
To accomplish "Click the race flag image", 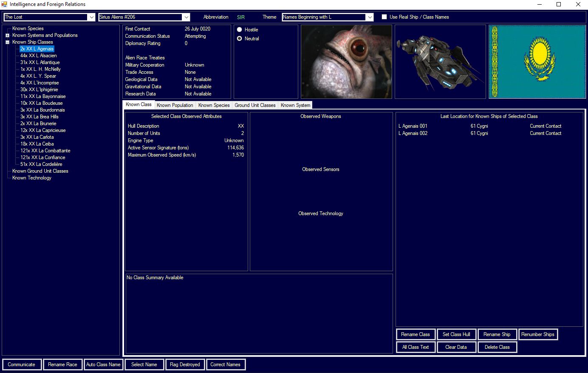I will 537,62.
